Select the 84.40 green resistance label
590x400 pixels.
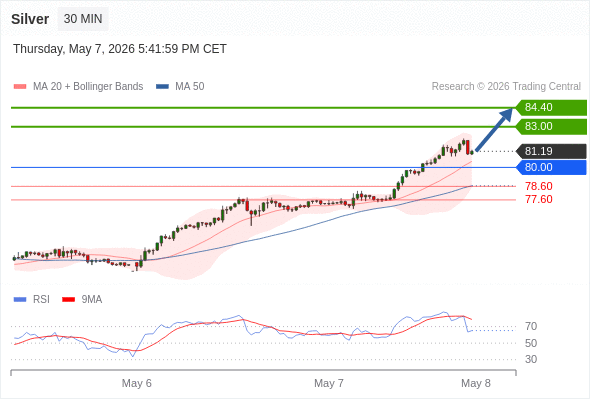click(551, 108)
